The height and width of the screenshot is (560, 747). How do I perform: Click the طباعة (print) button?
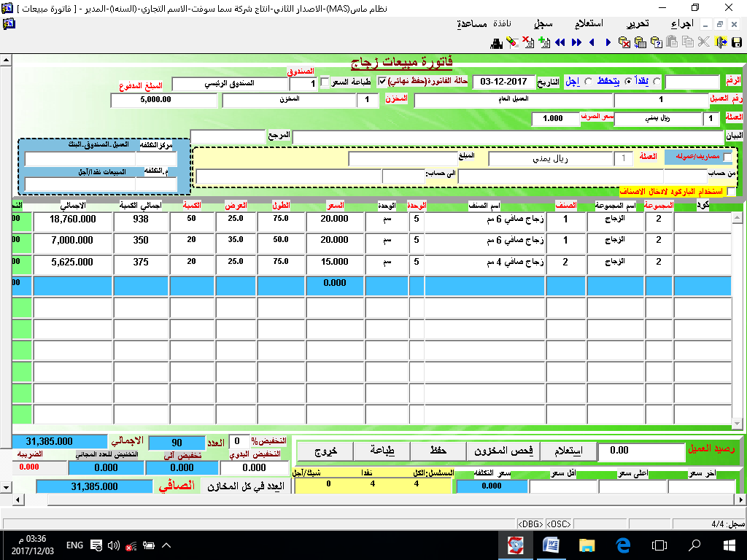pyautogui.click(x=381, y=451)
